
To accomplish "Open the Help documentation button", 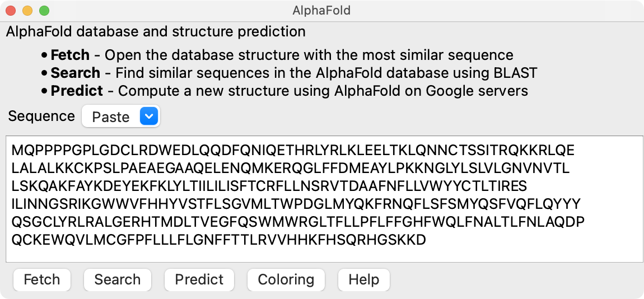I will [363, 279].
